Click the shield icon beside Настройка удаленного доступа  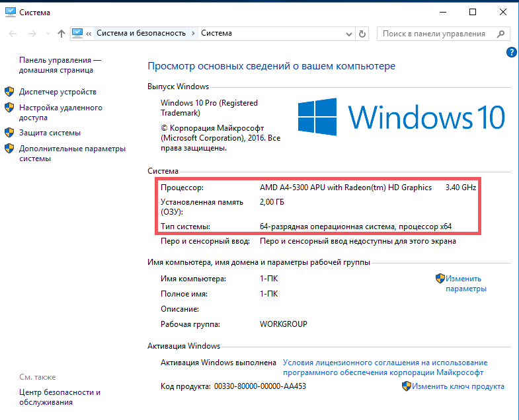pyautogui.click(x=9, y=108)
